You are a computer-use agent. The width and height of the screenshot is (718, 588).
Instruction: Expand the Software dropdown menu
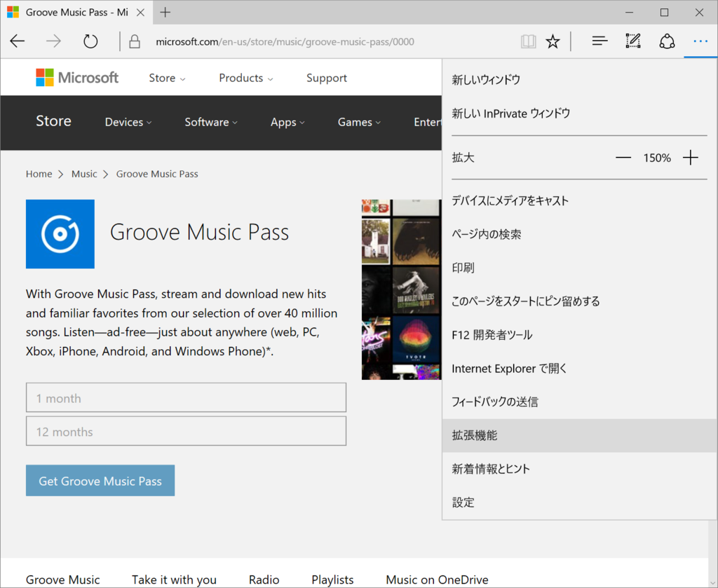211,122
